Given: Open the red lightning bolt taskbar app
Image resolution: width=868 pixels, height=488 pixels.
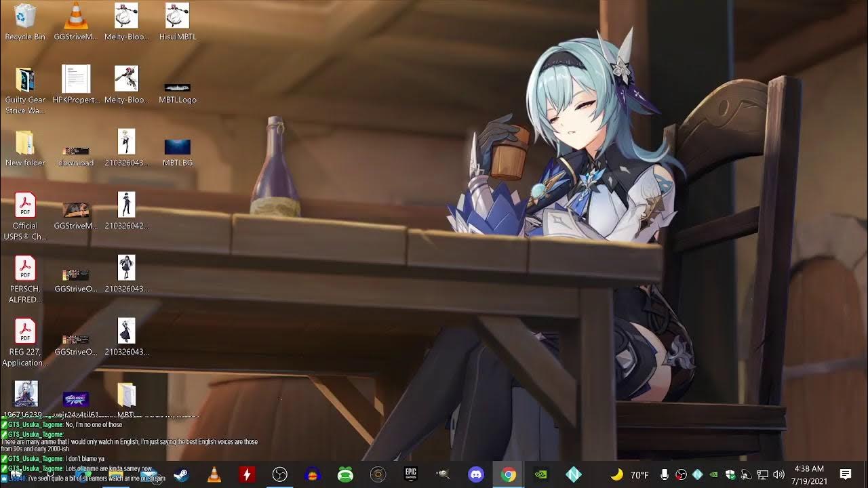Looking at the screenshot, I should tap(247, 475).
